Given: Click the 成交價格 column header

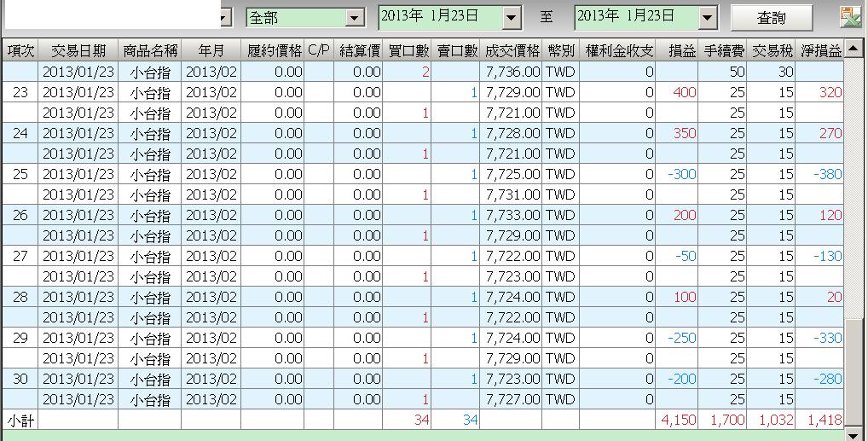Looking at the screenshot, I should (511, 51).
